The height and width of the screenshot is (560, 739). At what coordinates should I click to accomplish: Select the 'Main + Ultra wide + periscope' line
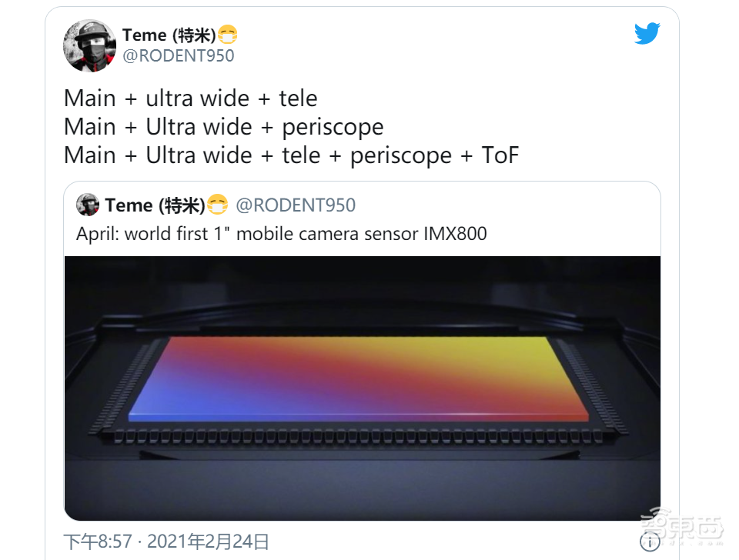point(224,127)
